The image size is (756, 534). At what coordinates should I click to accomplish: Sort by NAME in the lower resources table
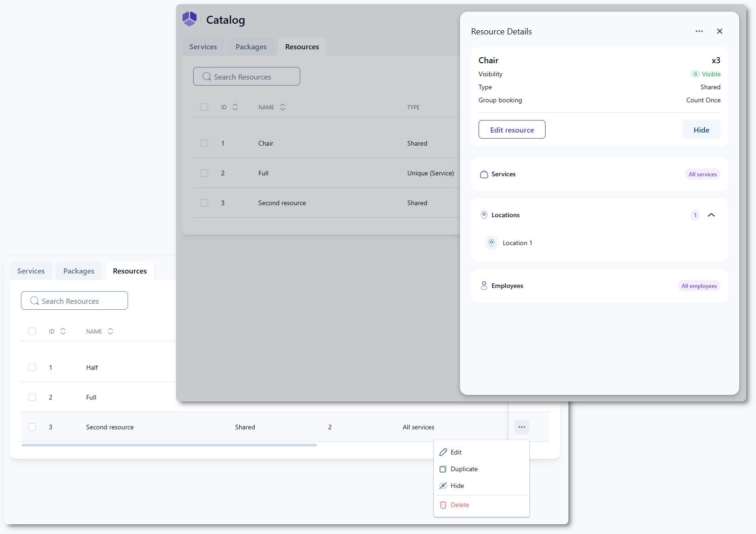click(110, 331)
